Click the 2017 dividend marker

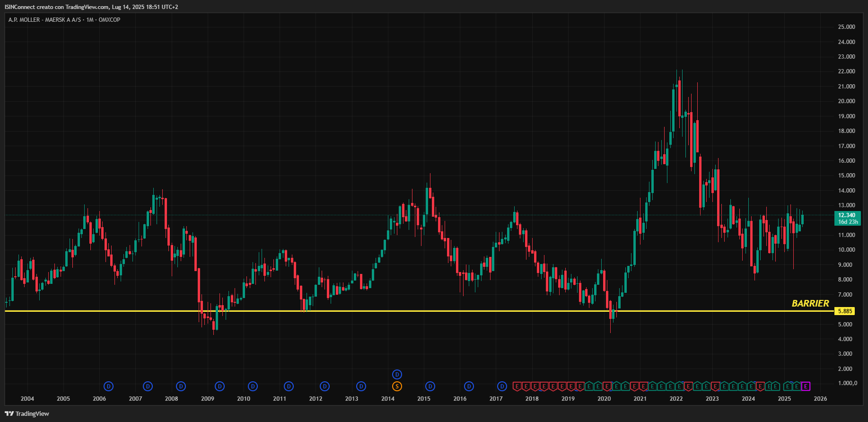click(x=502, y=387)
